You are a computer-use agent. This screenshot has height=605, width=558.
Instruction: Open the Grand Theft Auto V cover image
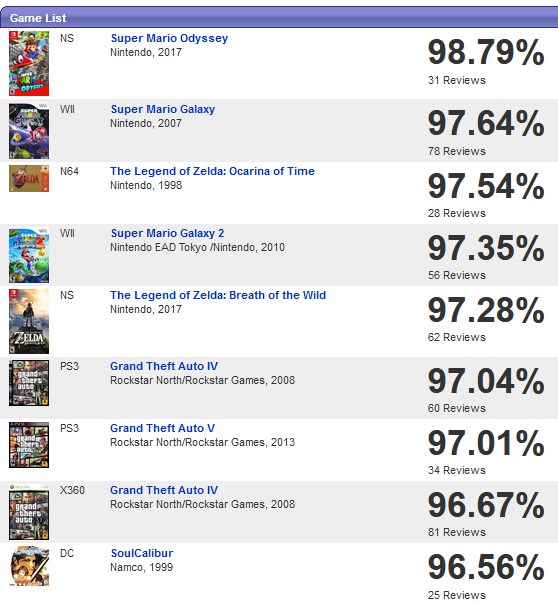[29, 445]
